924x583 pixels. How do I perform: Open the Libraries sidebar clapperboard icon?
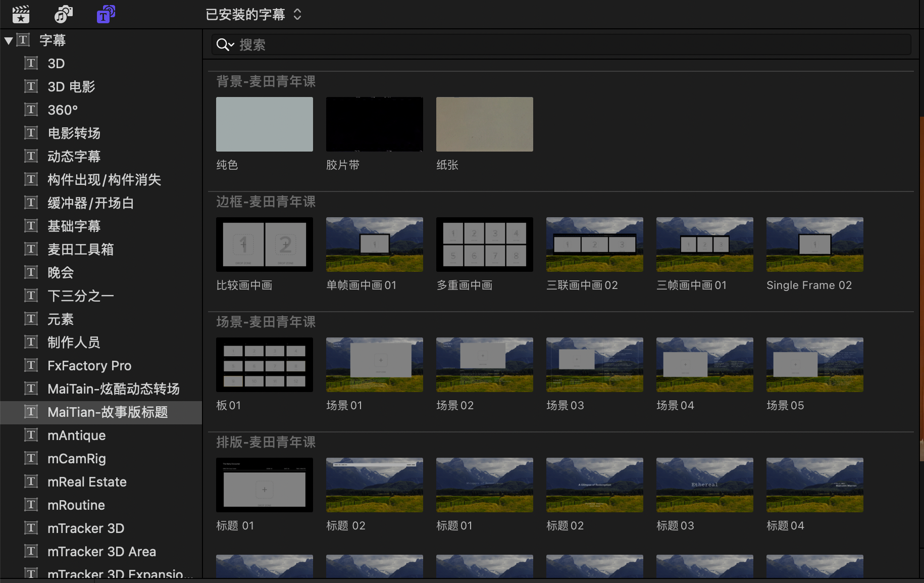21,14
